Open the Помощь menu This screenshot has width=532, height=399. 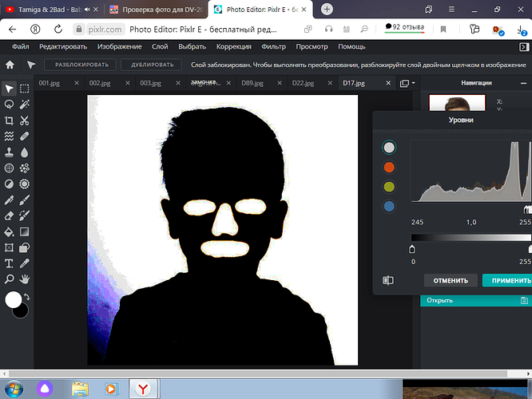(351, 47)
